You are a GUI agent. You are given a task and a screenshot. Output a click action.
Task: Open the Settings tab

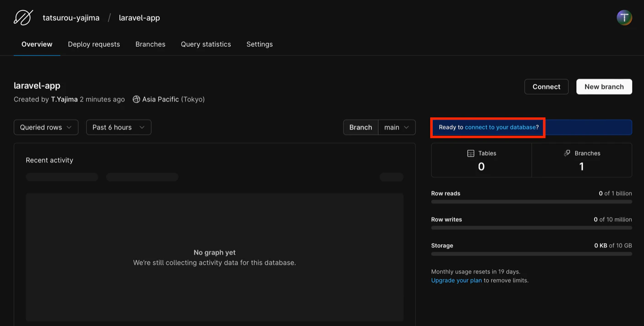(259, 44)
